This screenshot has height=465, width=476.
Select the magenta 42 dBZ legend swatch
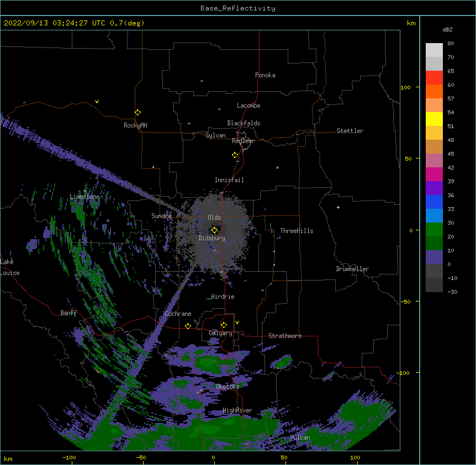point(434,174)
